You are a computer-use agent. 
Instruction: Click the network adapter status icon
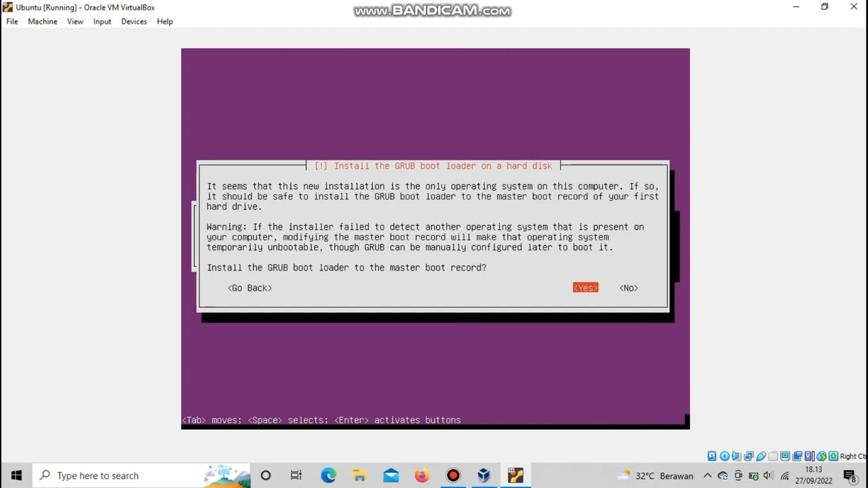749,456
